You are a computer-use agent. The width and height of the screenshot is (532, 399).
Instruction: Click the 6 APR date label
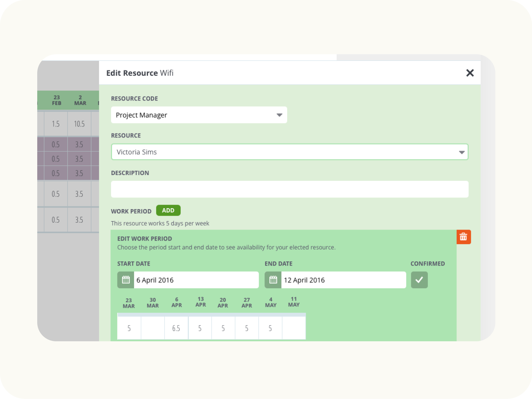(177, 302)
